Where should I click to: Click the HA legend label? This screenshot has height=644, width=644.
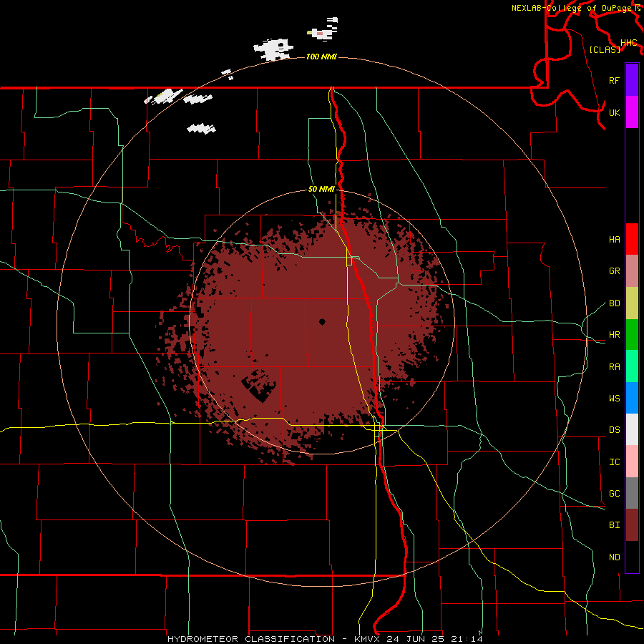614,240
